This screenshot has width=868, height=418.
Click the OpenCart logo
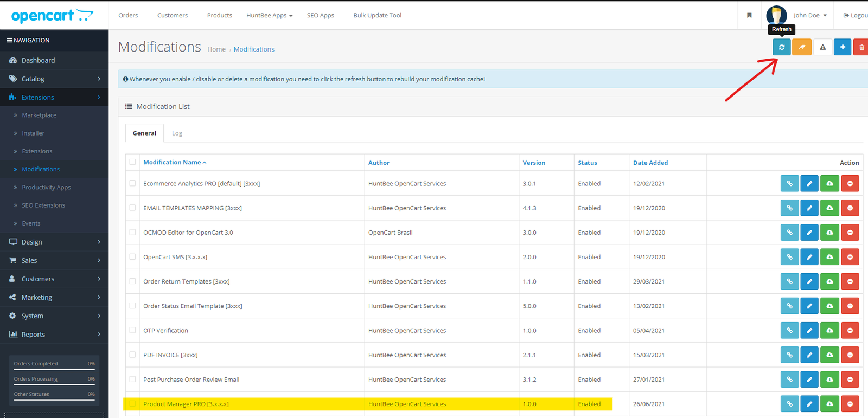coord(52,16)
